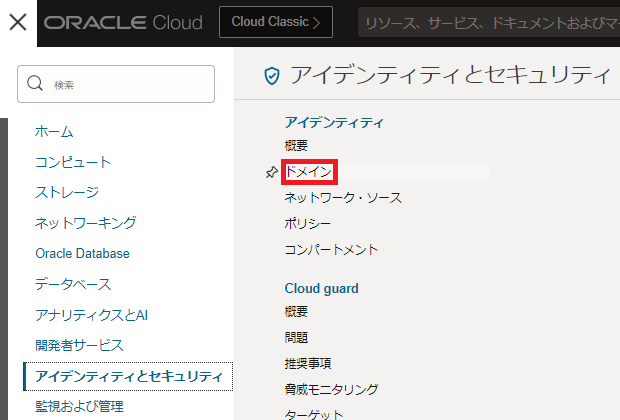Click the Oracle Cloud logo

123,22
